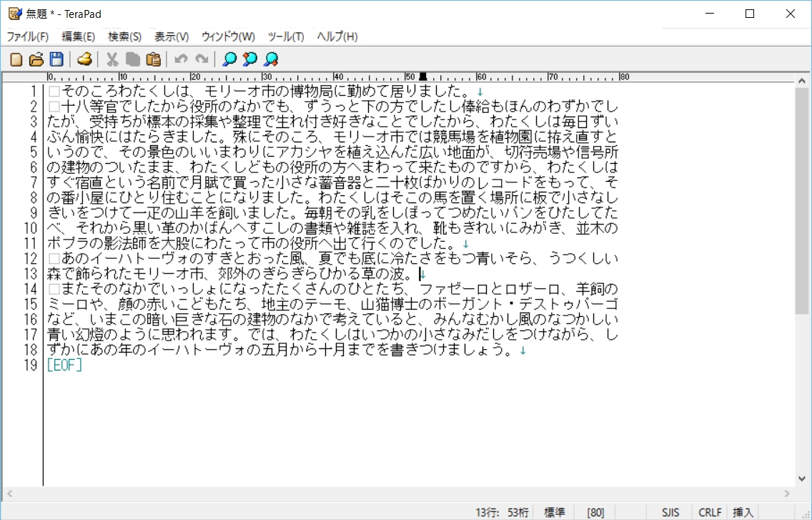Search backward with the up-arrow magnifier icon

(249, 59)
